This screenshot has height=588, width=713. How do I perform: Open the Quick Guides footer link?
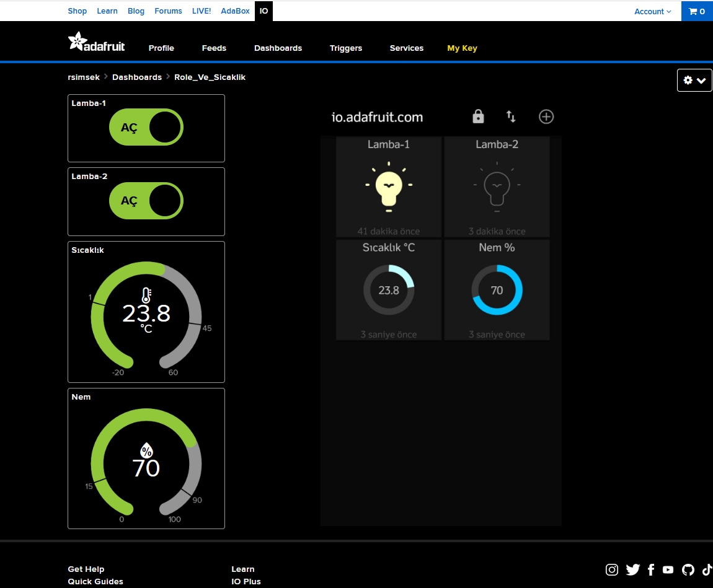click(95, 582)
